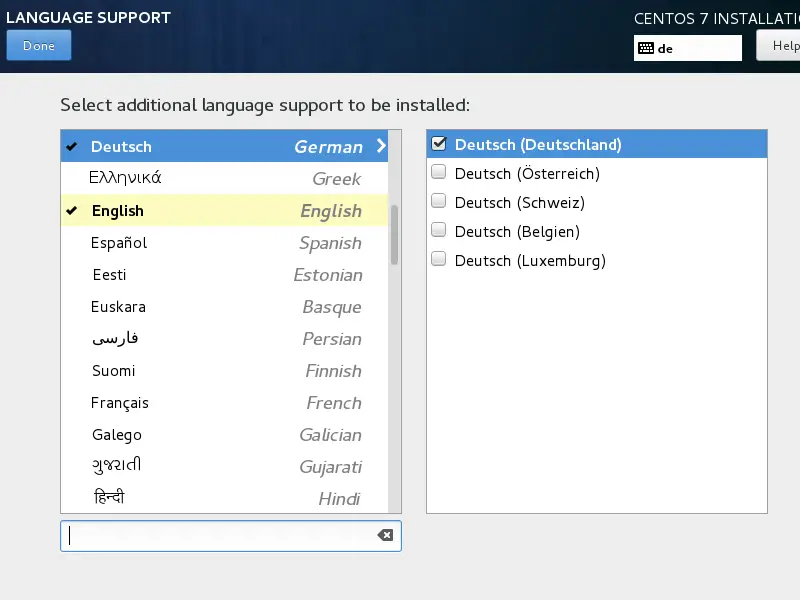Click the 'Deutsch (Österreich)' label text
This screenshot has width=800, height=600.
(x=527, y=173)
